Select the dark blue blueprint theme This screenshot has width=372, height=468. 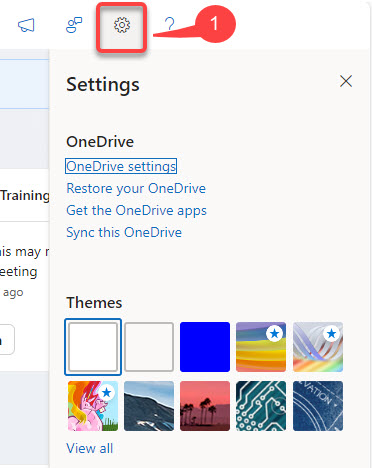[x=318, y=406]
